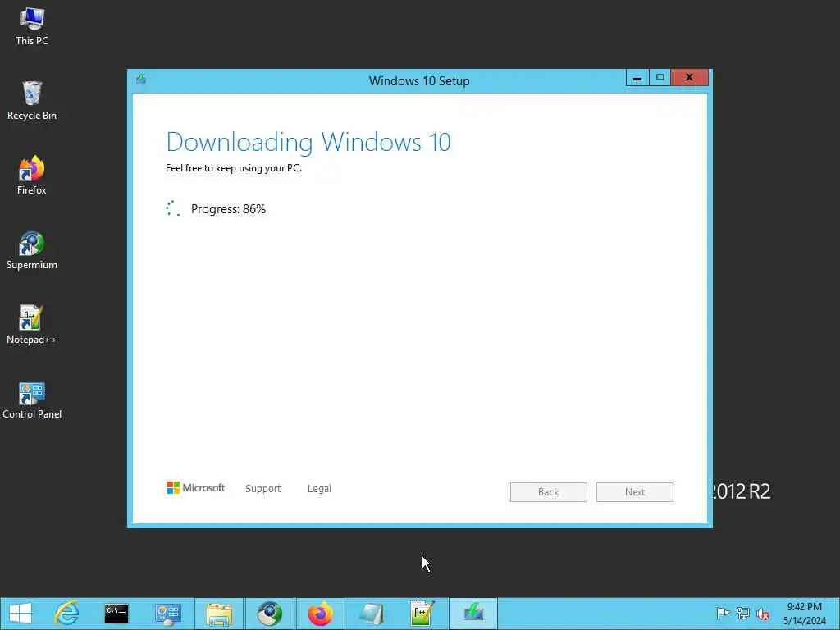
Task: Click the Progress: 86% text
Action: (x=228, y=209)
